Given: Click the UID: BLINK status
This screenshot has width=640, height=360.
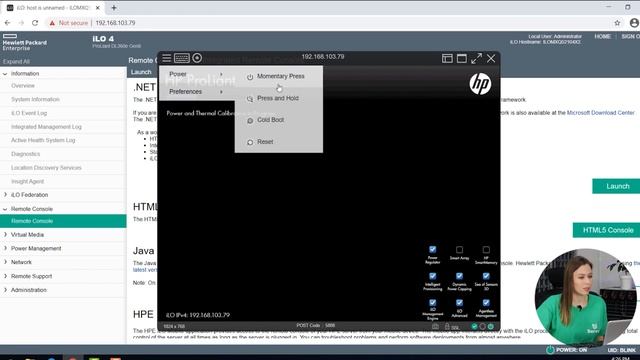Looking at the screenshot, I should tap(621, 350).
